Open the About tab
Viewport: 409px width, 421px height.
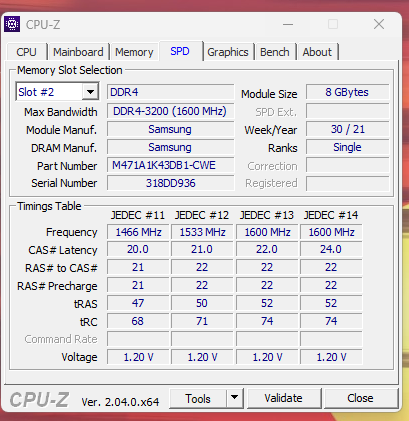317,52
